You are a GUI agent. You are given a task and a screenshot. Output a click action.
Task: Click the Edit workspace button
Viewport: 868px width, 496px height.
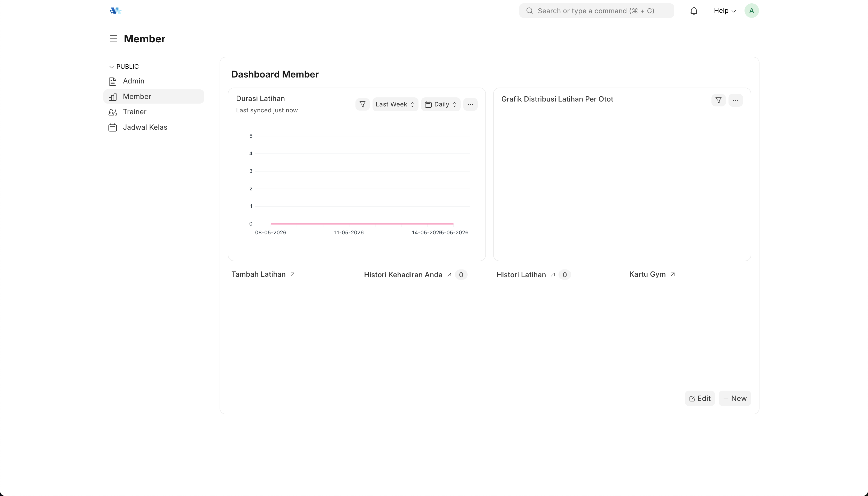[x=700, y=398]
